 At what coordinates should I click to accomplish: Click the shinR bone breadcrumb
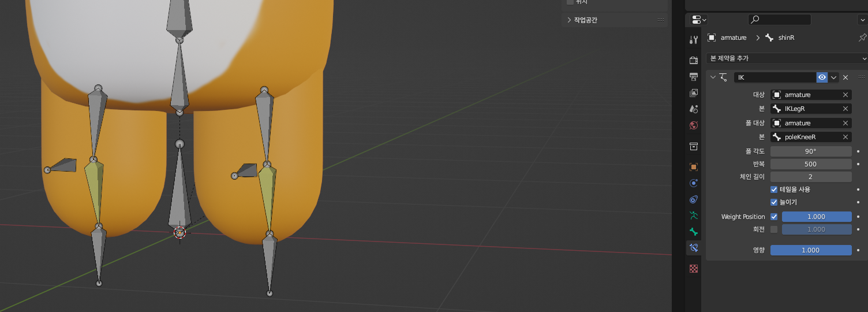coord(780,38)
